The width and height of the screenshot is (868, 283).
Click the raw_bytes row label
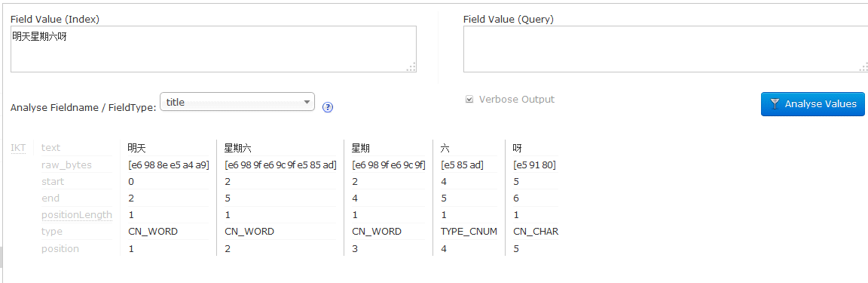(66, 165)
